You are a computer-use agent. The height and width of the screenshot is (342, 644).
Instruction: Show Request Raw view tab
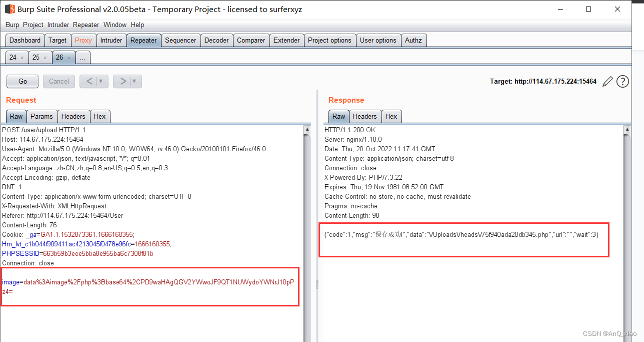pyautogui.click(x=16, y=116)
